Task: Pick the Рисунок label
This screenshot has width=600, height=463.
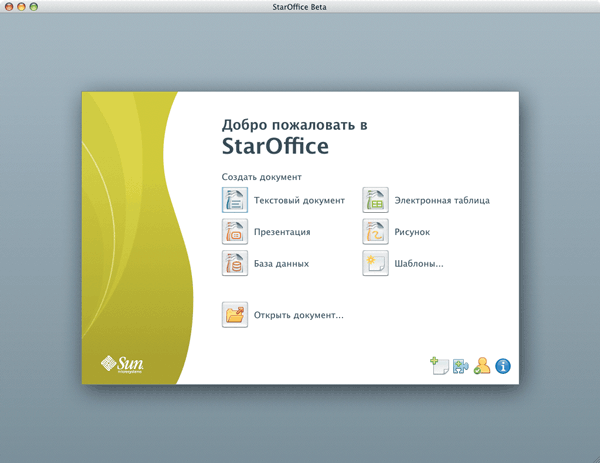Action: tap(412, 232)
